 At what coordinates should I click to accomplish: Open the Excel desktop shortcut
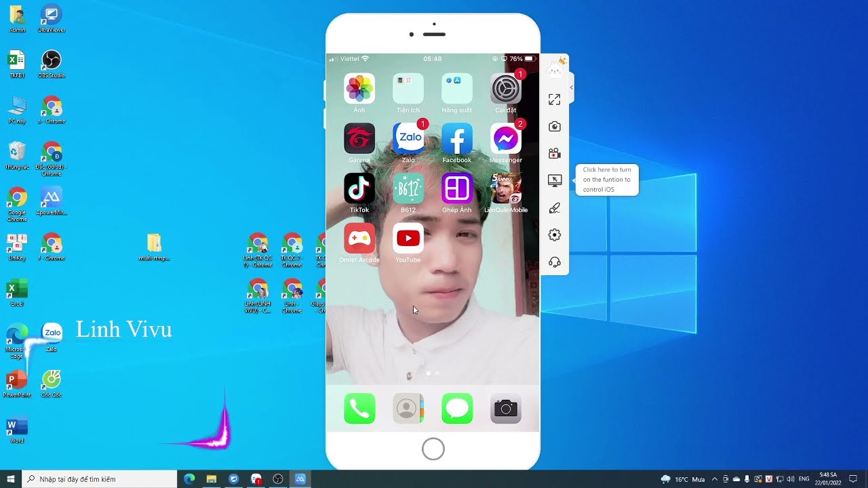(17, 292)
